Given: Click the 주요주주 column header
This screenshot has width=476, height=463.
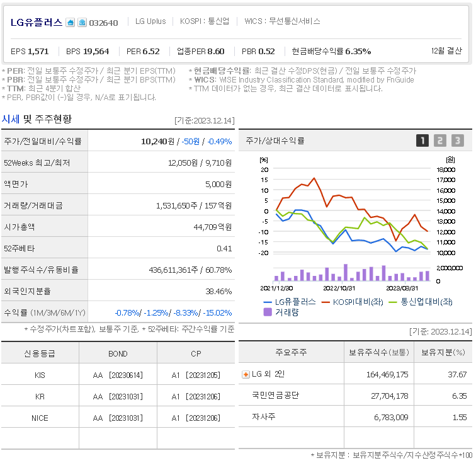Looking at the screenshot, I should (x=291, y=352).
